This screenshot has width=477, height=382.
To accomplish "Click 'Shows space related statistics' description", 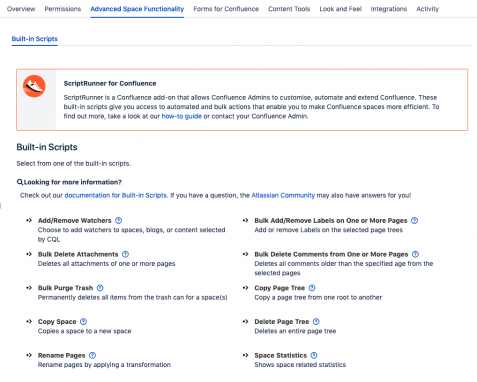I will point(300,365).
